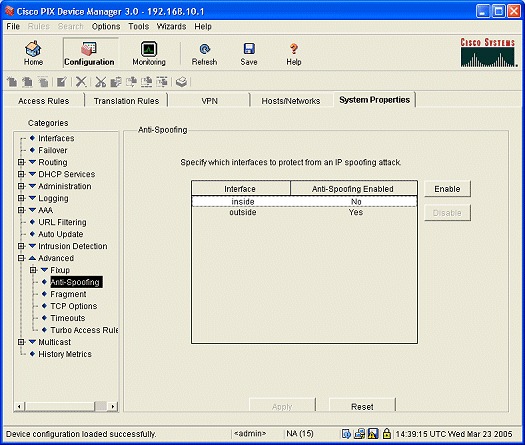Expand the Logging category
Viewport: 525px width, 445px height.
21,198
